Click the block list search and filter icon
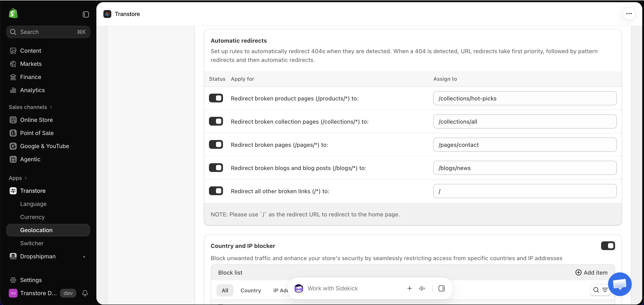 [x=600, y=290]
